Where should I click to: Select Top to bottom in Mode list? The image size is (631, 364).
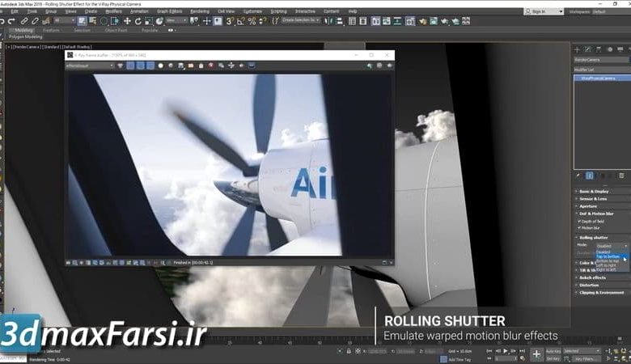(x=612, y=256)
